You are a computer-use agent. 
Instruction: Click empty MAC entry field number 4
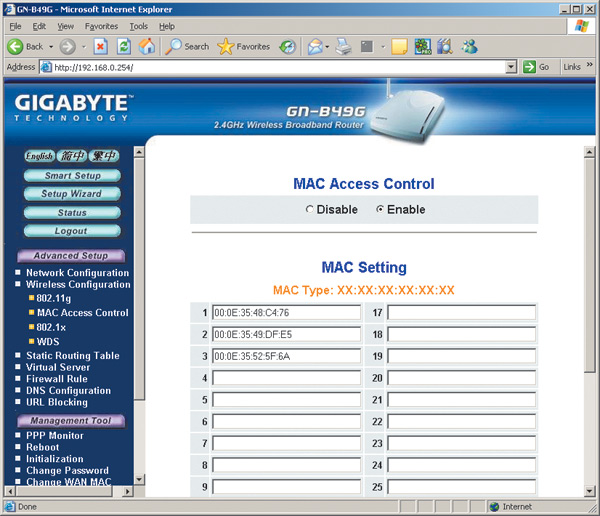(286, 378)
